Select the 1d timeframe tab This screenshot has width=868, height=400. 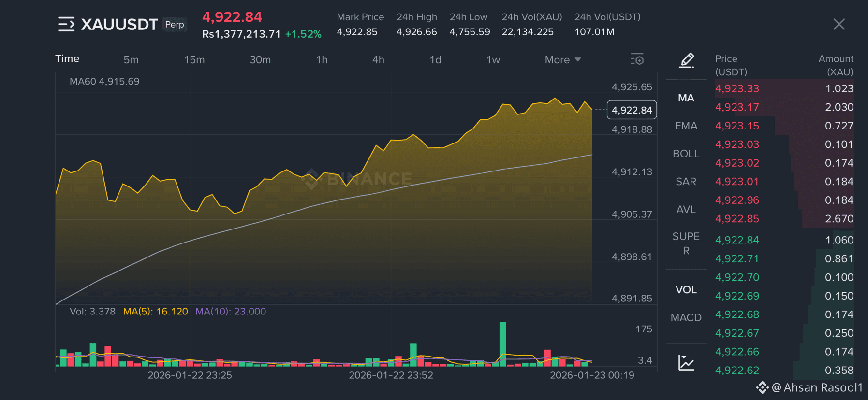coord(435,59)
